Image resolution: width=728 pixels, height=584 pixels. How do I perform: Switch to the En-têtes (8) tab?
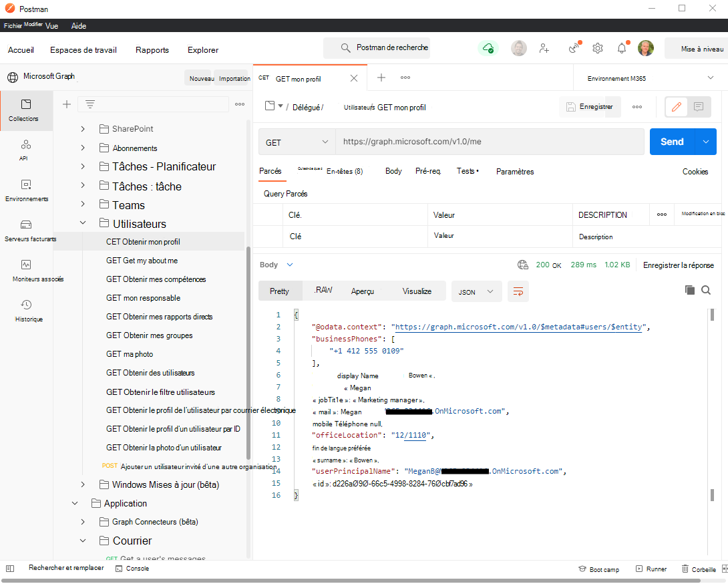tap(345, 171)
